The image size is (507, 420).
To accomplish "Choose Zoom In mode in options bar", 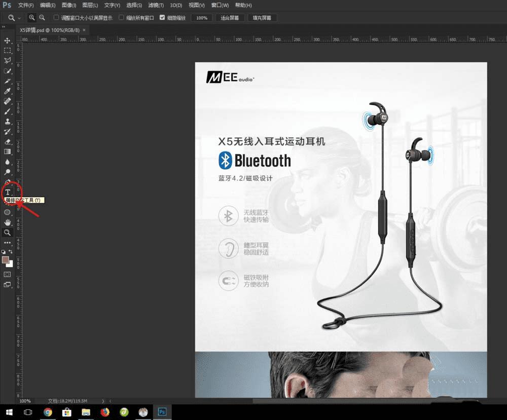I will 31,18.
